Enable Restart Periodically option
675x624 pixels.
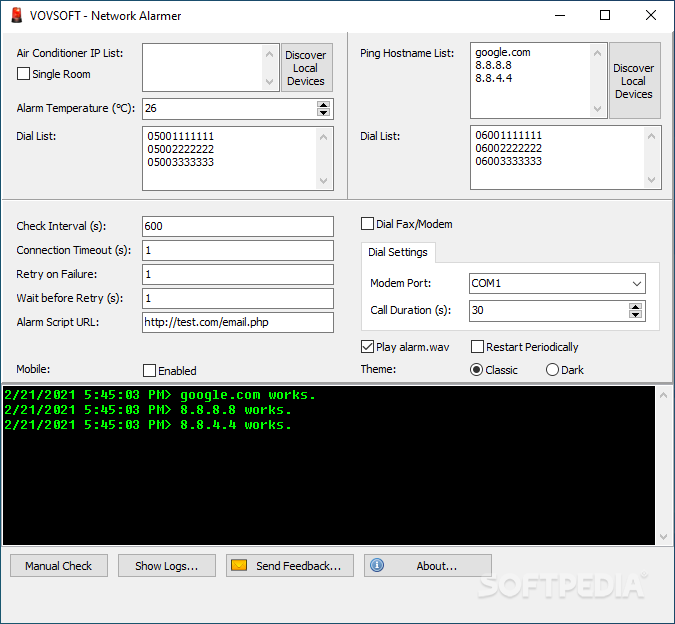pos(477,347)
